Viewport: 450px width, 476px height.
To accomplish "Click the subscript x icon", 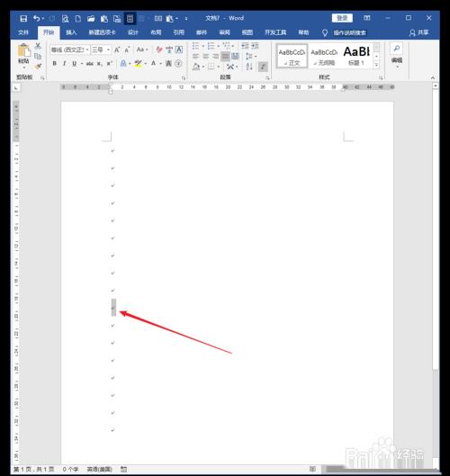I will point(100,64).
